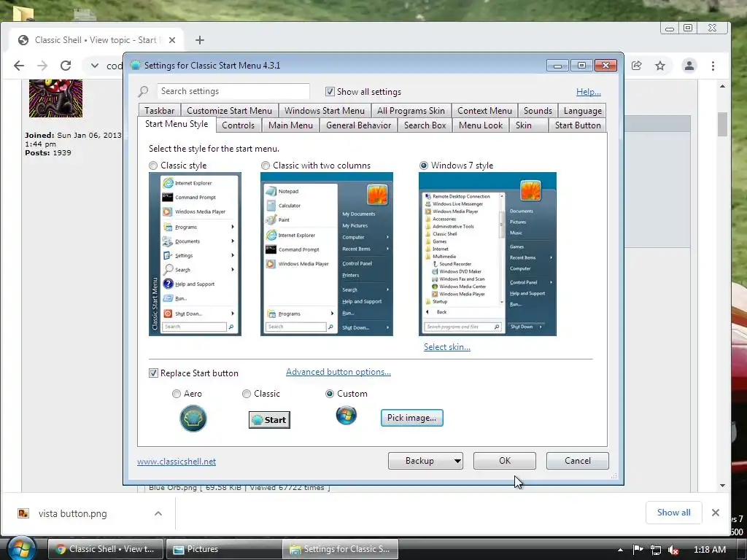Switch to the Search Box tab
This screenshot has height=560, width=747.
(x=425, y=125)
